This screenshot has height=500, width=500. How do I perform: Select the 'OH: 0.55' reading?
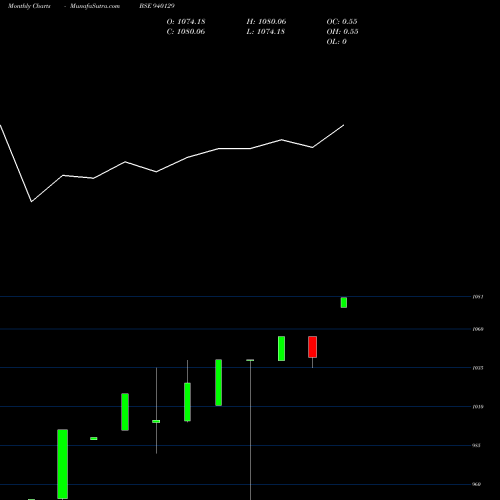tap(342, 32)
